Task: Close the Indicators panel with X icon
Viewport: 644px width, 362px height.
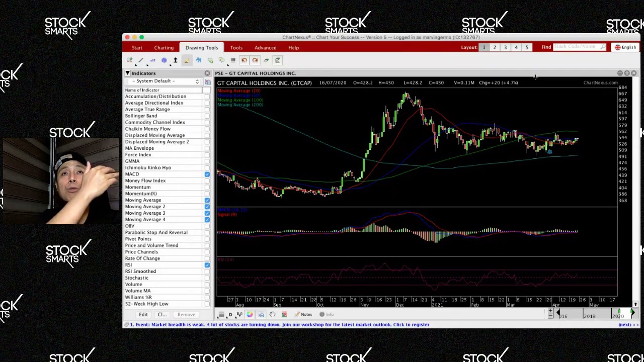Action: click(x=207, y=73)
